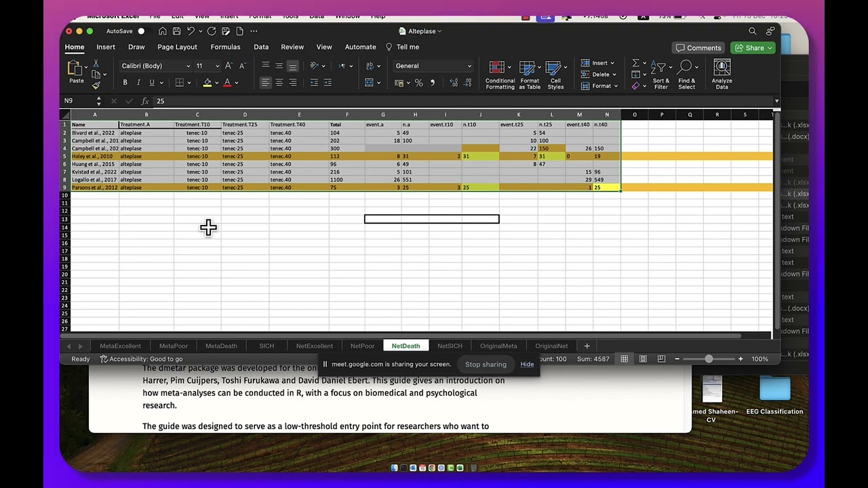Screen dimensions: 868x488
Task: Switch to the Formulas ribbon tab
Action: tap(225, 47)
